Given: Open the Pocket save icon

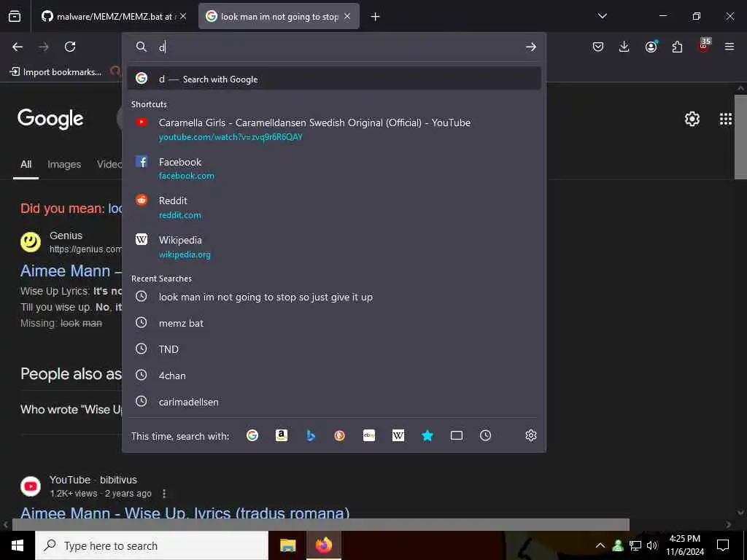Looking at the screenshot, I should click(598, 47).
